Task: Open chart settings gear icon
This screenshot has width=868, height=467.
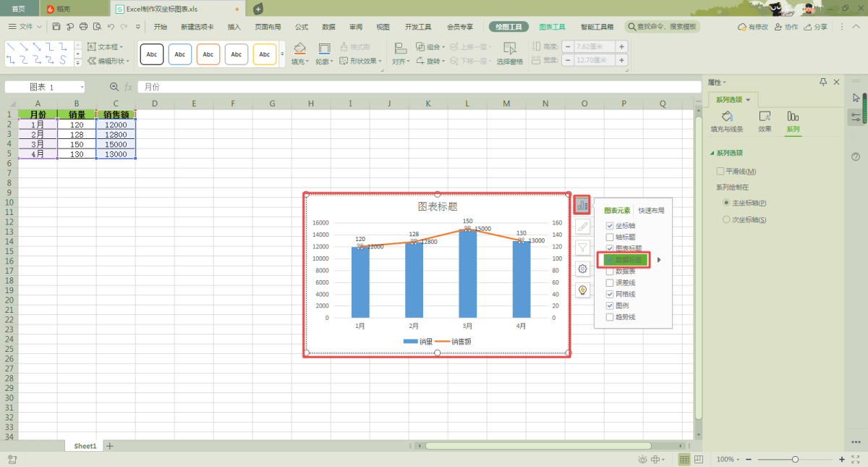Action: point(582,269)
